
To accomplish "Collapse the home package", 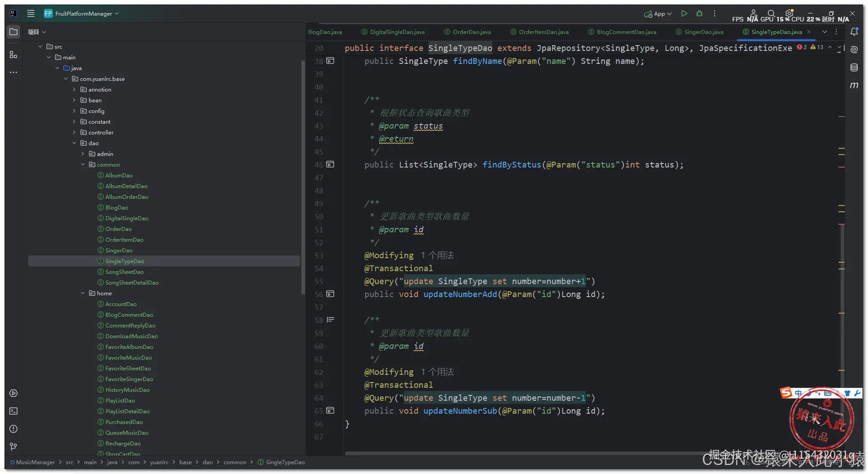I will pos(83,293).
